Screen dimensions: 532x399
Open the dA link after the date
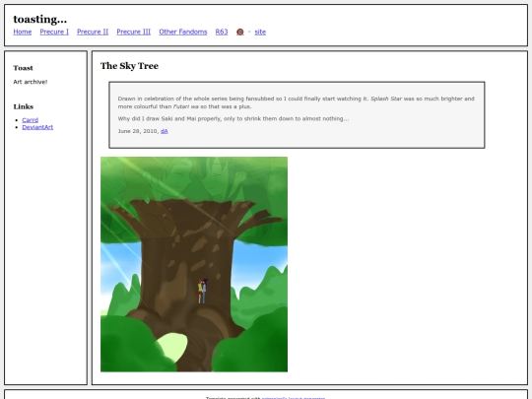click(x=165, y=131)
